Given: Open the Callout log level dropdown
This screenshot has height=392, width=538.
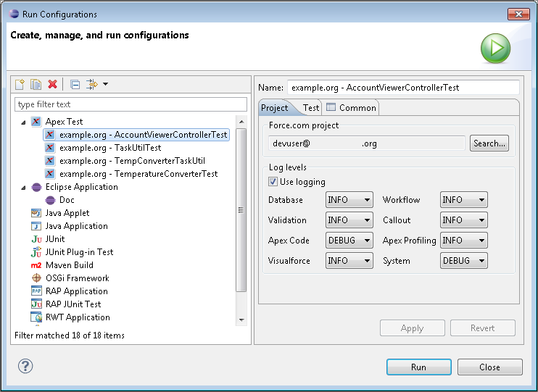Looking at the screenshot, I should (x=463, y=220).
